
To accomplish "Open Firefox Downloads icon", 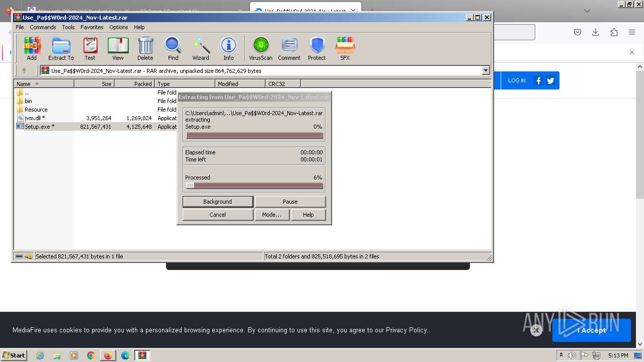I will [596, 32].
